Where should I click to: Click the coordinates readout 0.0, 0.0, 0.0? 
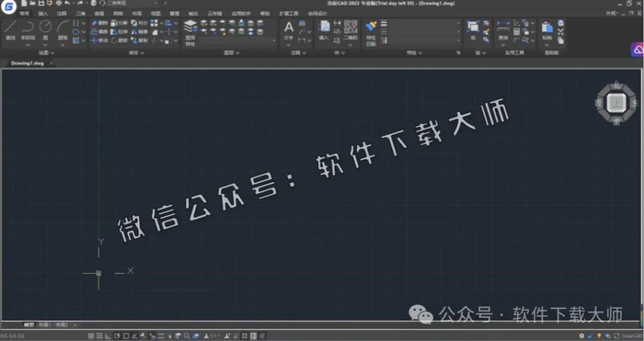[x=13, y=336]
